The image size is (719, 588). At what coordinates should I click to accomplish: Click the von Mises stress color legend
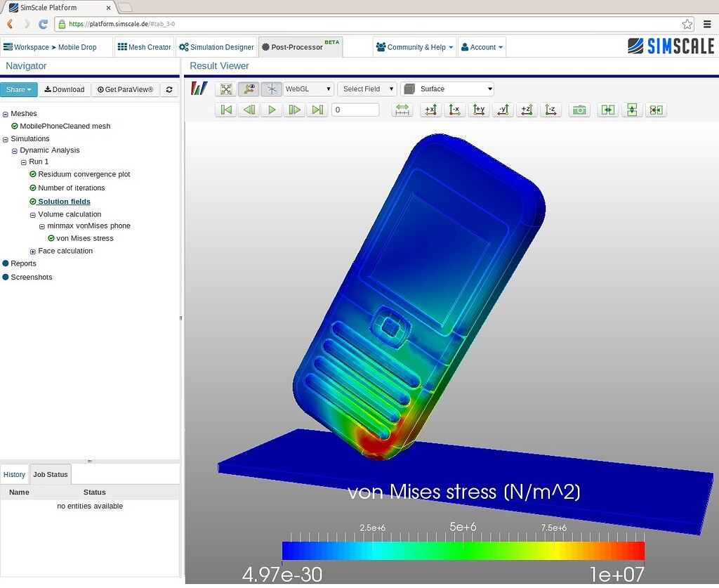pos(463,550)
